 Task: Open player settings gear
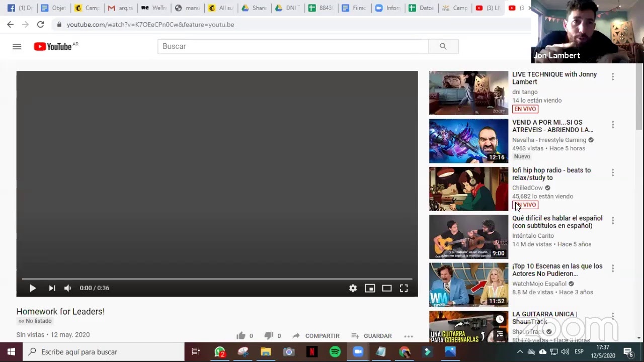(x=353, y=288)
